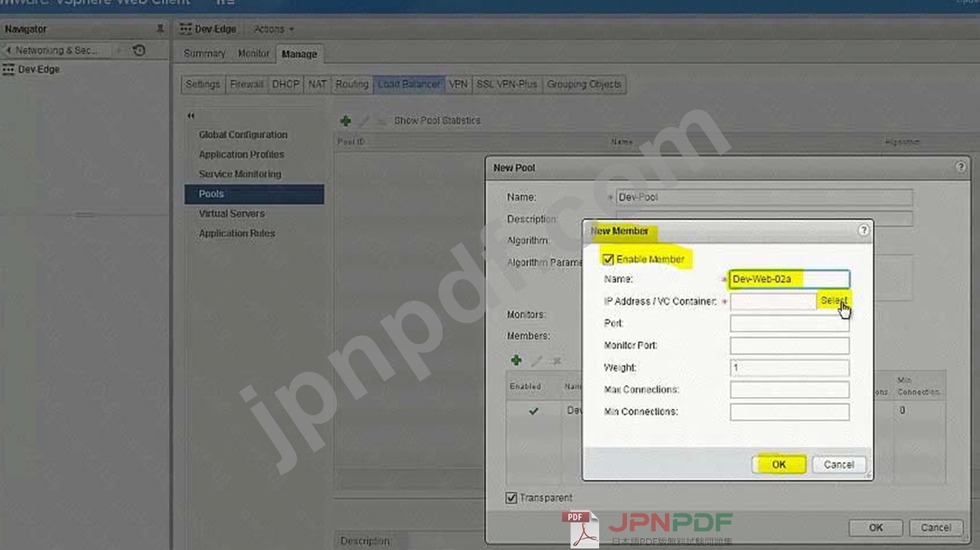The image size is (980, 550).
Task: Open the SSL VPN-Plus sub-tab
Action: [506, 84]
